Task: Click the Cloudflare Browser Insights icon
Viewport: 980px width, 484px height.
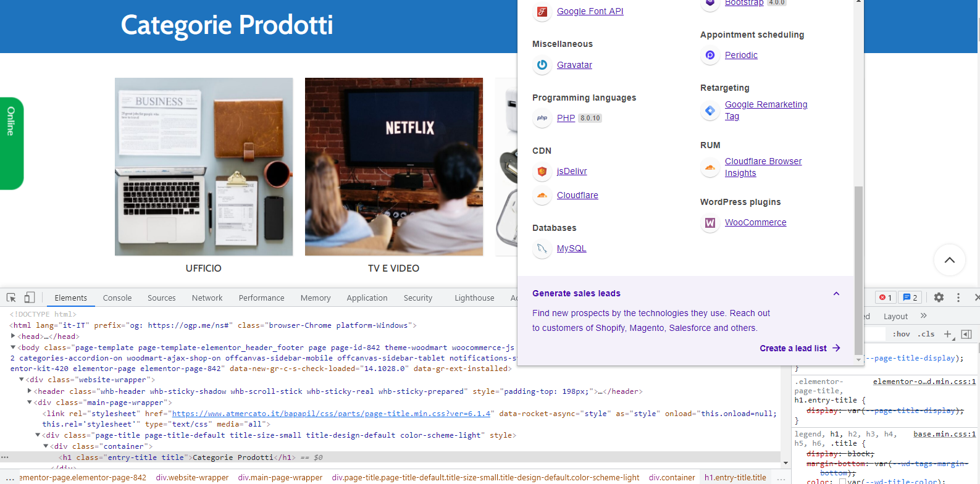Action: 710,167
